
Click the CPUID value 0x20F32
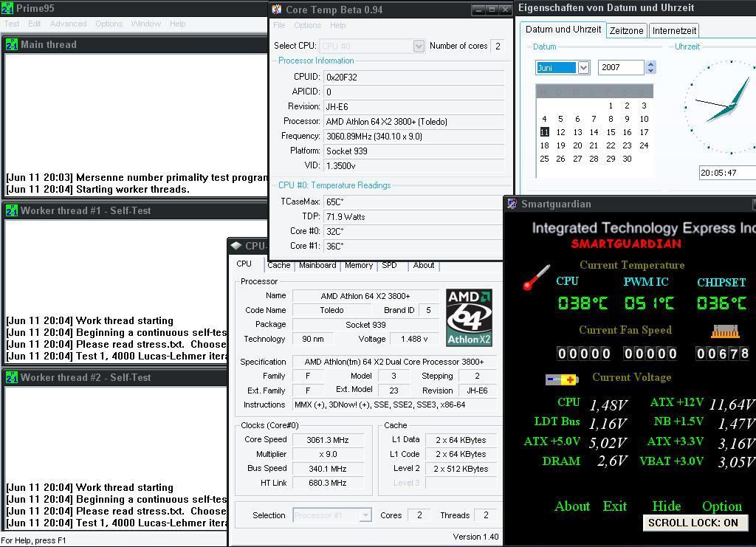click(413, 77)
